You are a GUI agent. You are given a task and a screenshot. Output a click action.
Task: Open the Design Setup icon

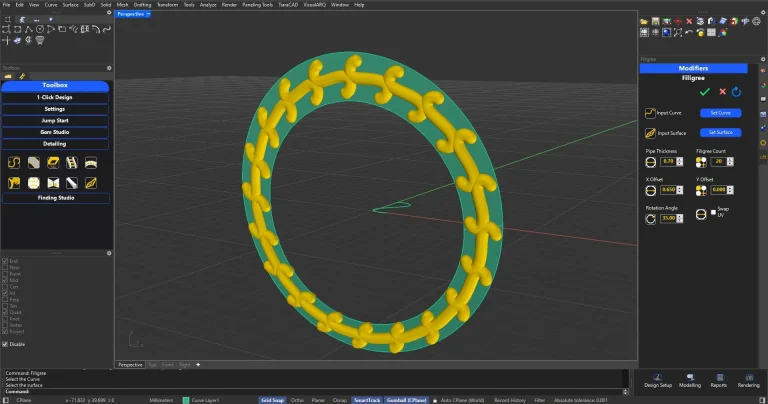point(658,376)
